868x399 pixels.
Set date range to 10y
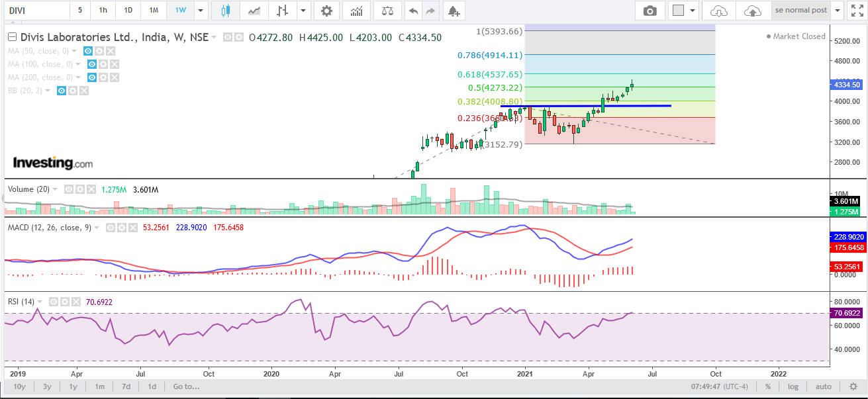click(x=19, y=386)
